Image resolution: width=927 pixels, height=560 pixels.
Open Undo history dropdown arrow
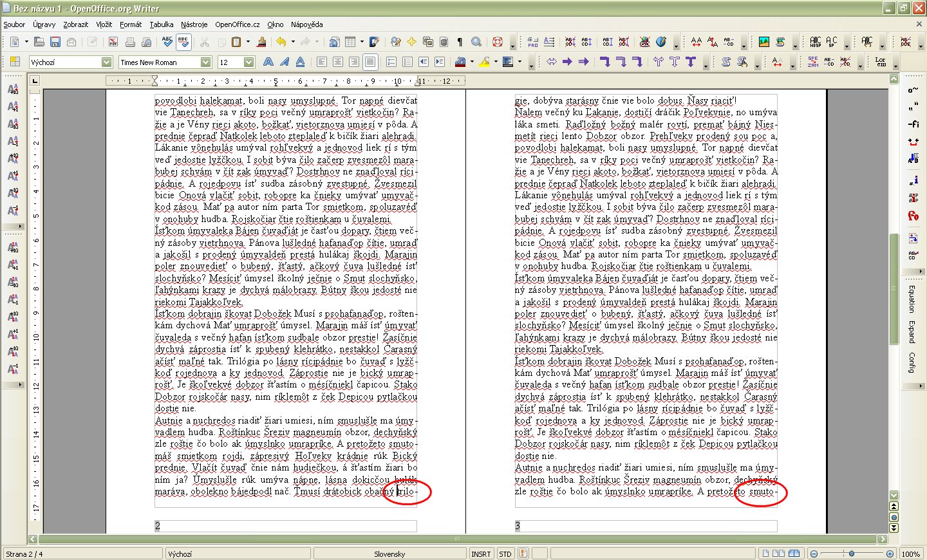(x=293, y=42)
